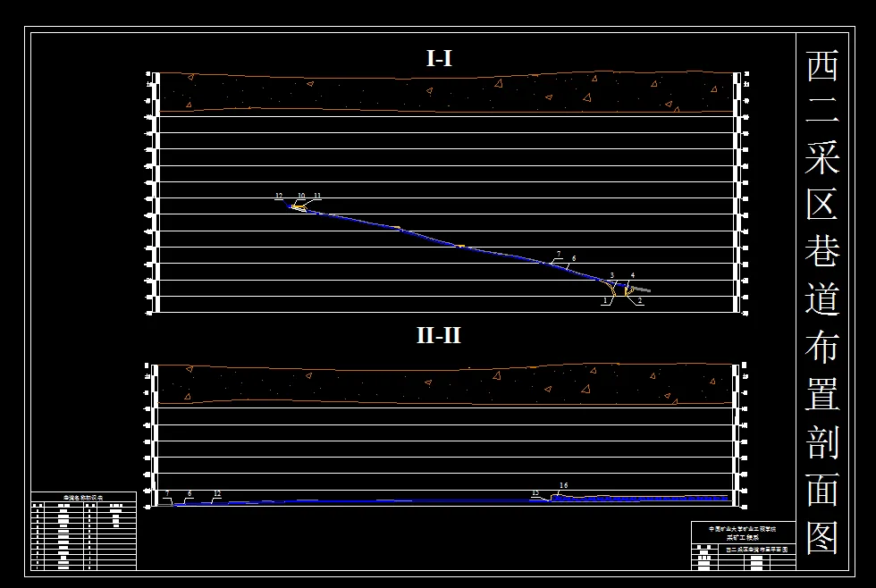Viewport: 876px width, 588px height.
Task: Click callout label 10 in section I-I
Action: [x=301, y=196]
